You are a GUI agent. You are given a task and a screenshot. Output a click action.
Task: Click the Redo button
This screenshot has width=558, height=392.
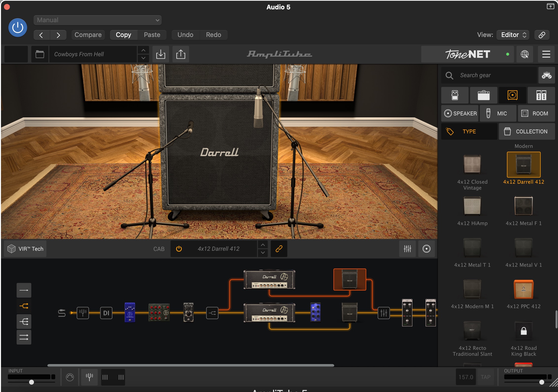click(x=213, y=35)
